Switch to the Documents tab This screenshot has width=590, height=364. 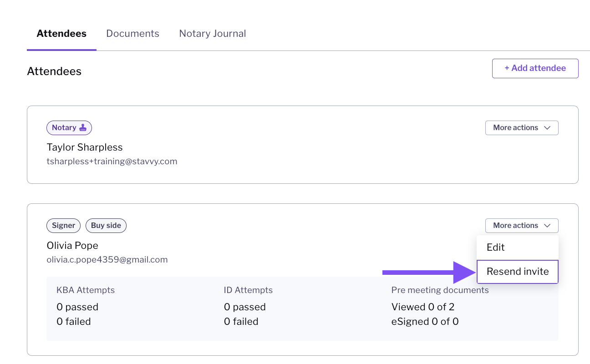[132, 34]
